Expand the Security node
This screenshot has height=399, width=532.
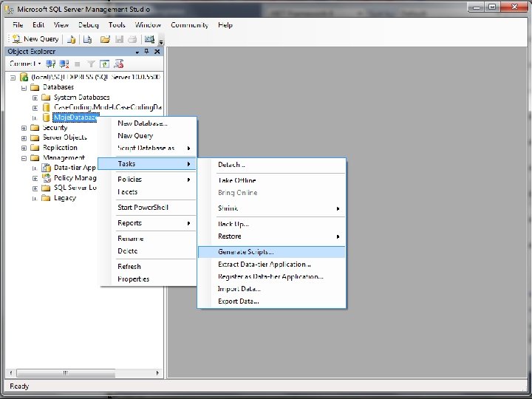point(24,129)
